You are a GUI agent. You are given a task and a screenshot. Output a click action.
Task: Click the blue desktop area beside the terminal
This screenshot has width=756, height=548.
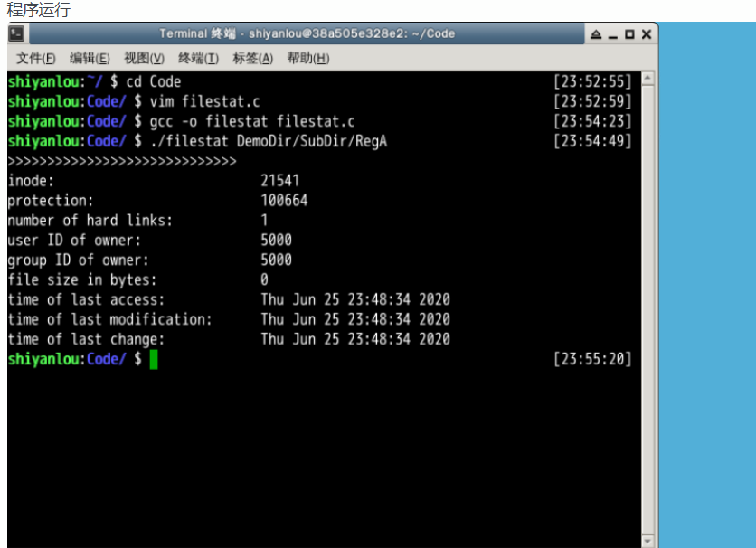coord(706,271)
